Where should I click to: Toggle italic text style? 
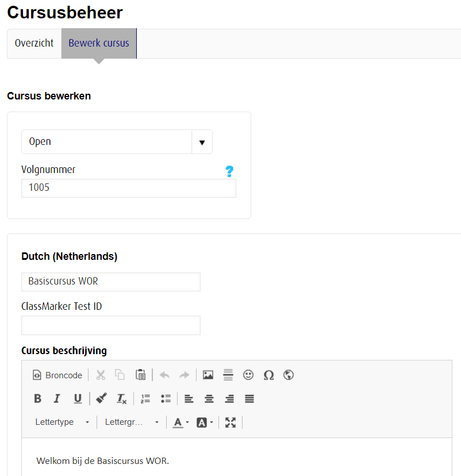[x=57, y=398]
